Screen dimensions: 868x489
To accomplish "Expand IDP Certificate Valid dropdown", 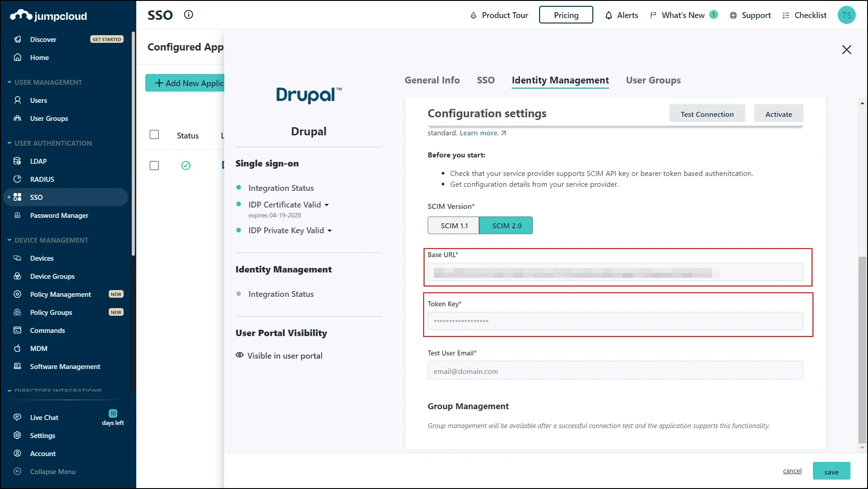I will click(327, 205).
